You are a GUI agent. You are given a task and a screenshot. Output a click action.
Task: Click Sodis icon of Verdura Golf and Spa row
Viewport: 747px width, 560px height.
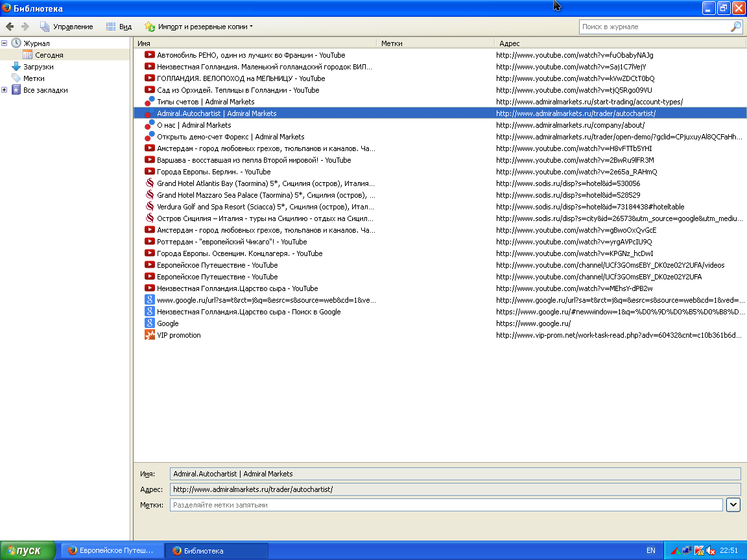point(150,207)
